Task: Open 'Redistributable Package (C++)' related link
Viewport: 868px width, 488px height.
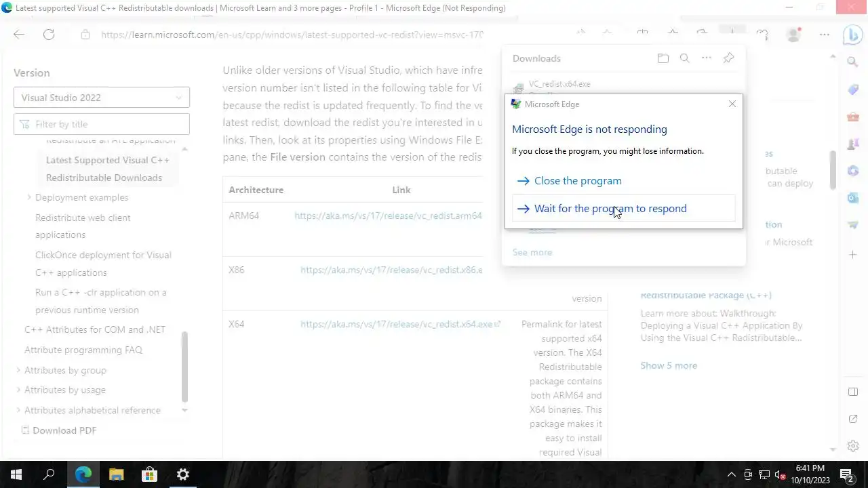Action: 706,296
